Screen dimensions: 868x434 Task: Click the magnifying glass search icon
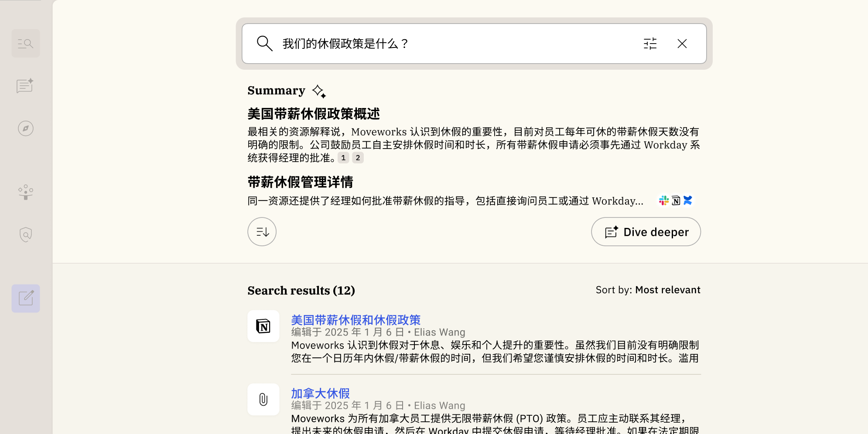point(264,44)
